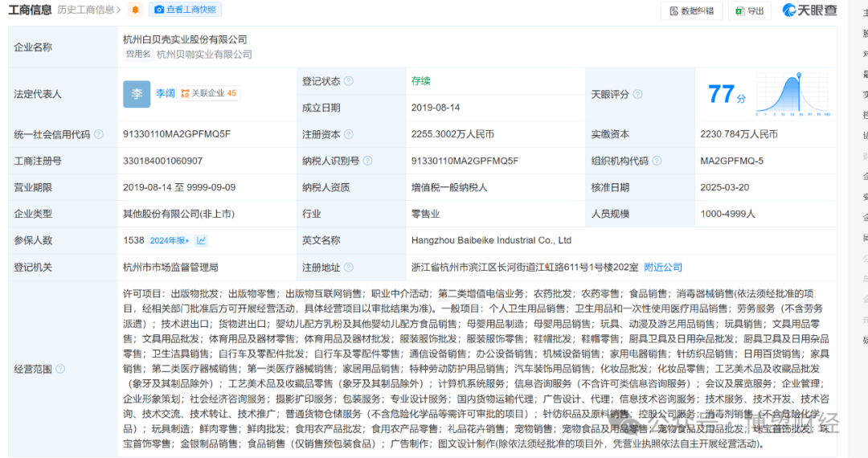Screen dimensions: 868x458
Task: Select registration authority 杭州市市场监督管理局
Action: point(170,268)
